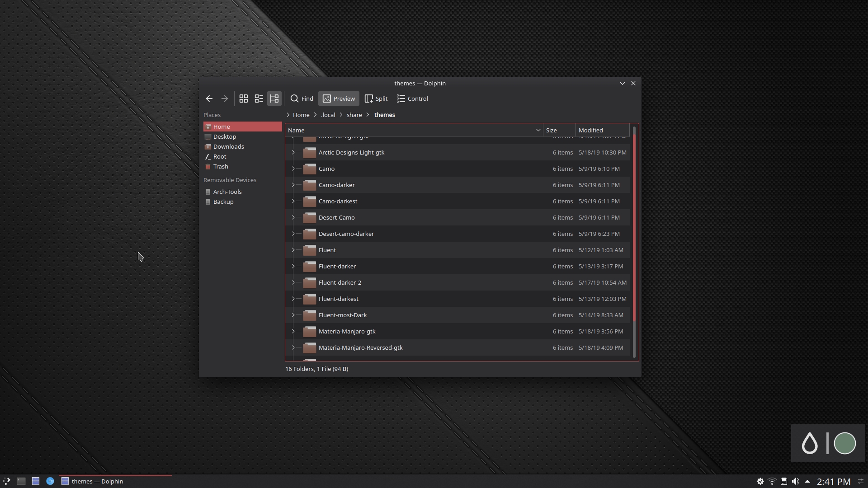The image size is (868, 488).
Task: Expand the Camo-darker folder
Action: tap(293, 185)
